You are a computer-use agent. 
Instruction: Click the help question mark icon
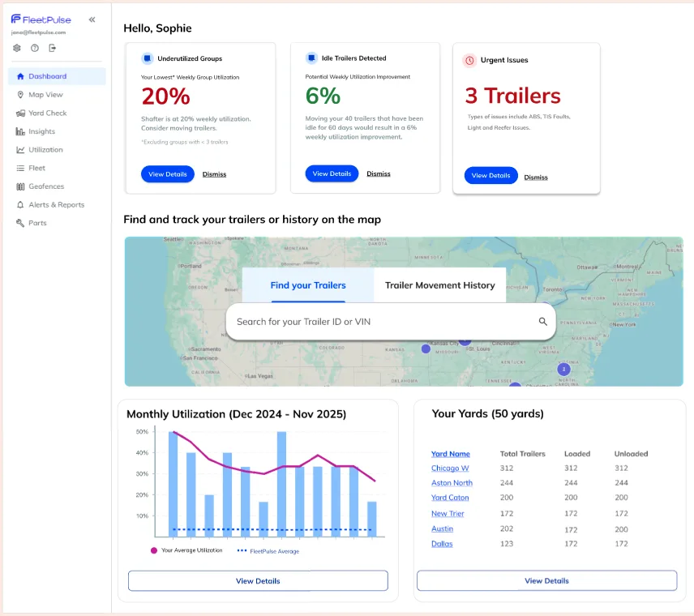[35, 48]
